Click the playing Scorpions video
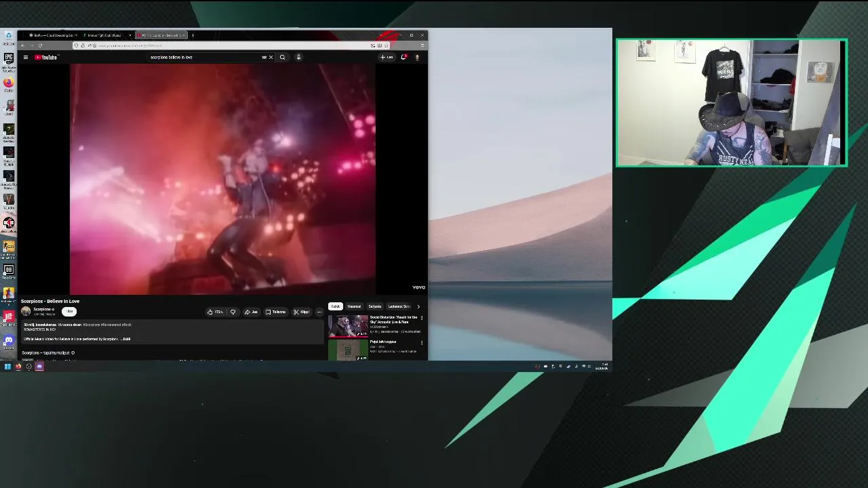Image resolution: width=868 pixels, height=488 pixels. (222, 179)
